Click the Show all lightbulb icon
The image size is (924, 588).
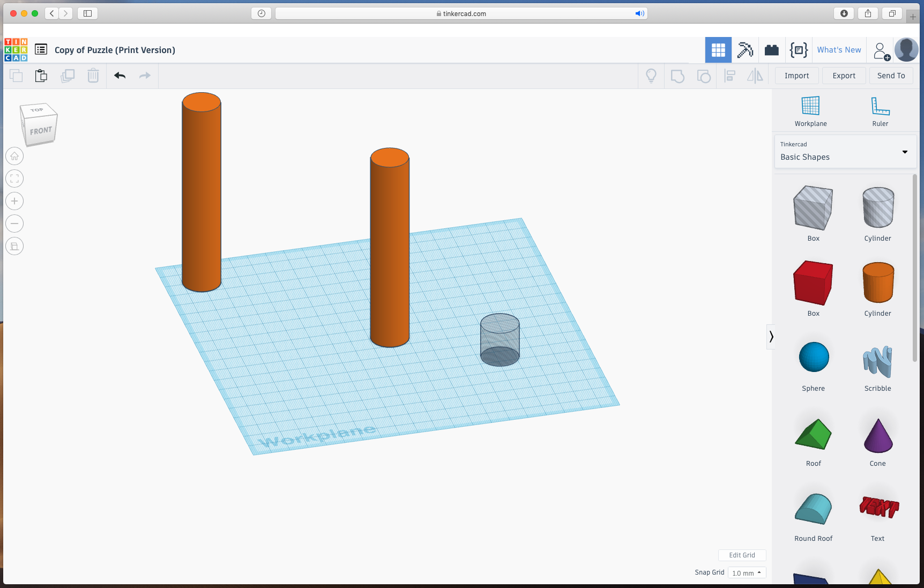(x=651, y=76)
